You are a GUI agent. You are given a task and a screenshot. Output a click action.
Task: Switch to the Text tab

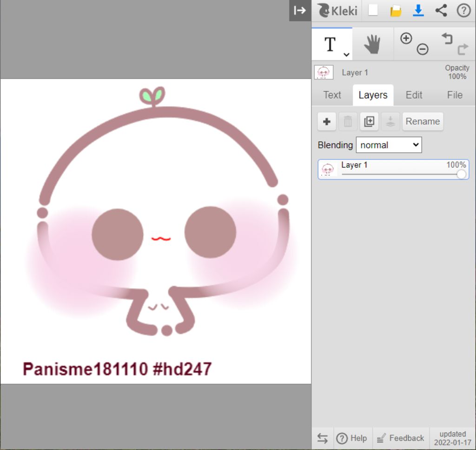tap(332, 95)
